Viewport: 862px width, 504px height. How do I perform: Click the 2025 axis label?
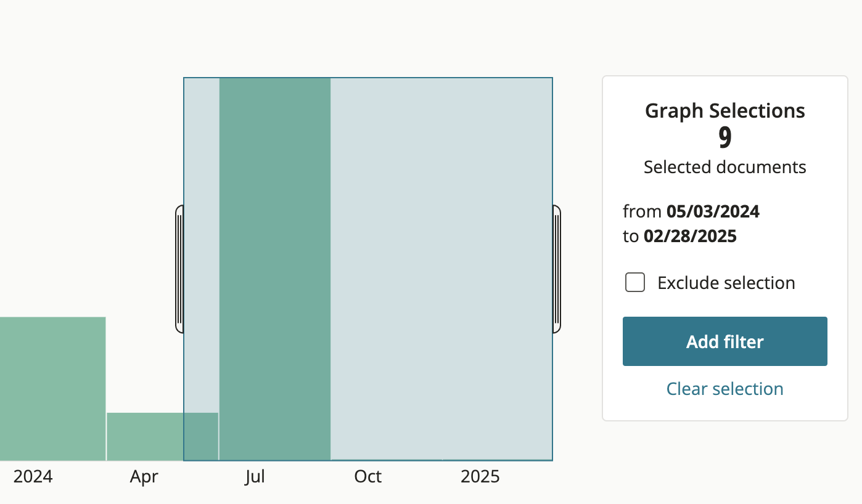[x=480, y=476]
